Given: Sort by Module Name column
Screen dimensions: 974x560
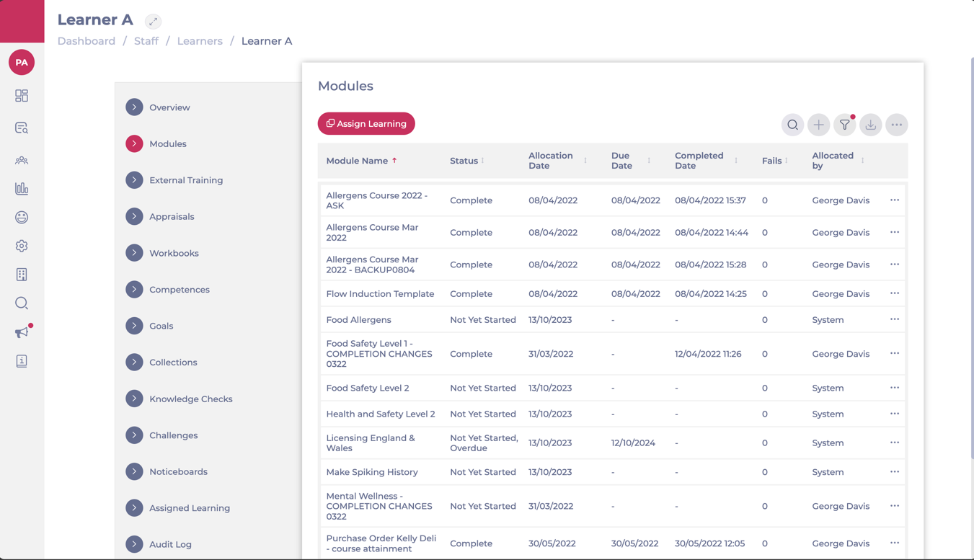Looking at the screenshot, I should coord(361,161).
